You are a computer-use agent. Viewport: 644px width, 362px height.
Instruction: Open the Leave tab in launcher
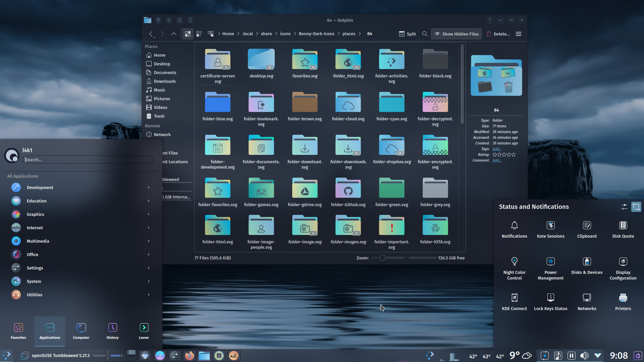click(x=144, y=331)
